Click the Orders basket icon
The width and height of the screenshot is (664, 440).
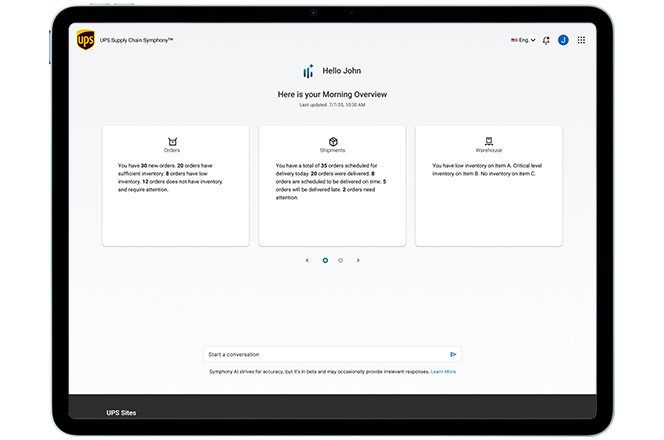[172, 141]
